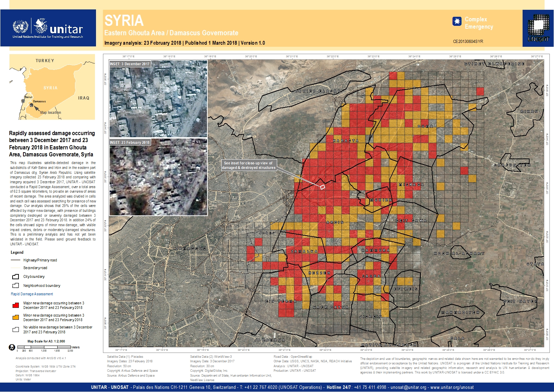
Task: Click the No visible new damage legend box
Action: (16, 330)
